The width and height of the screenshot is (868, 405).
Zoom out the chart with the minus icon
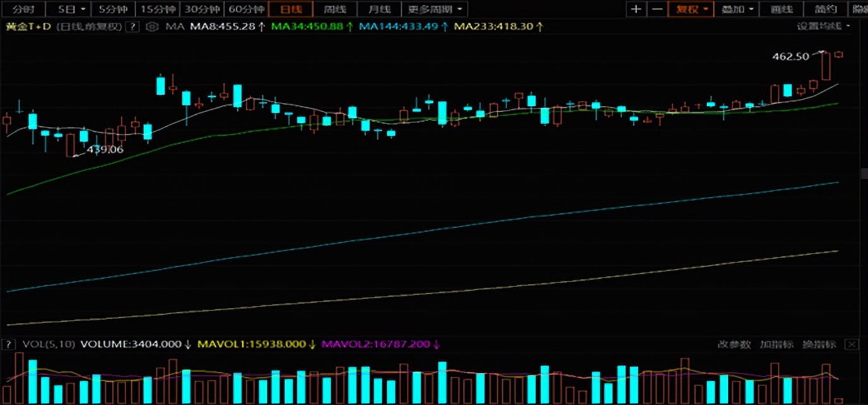click(x=657, y=9)
